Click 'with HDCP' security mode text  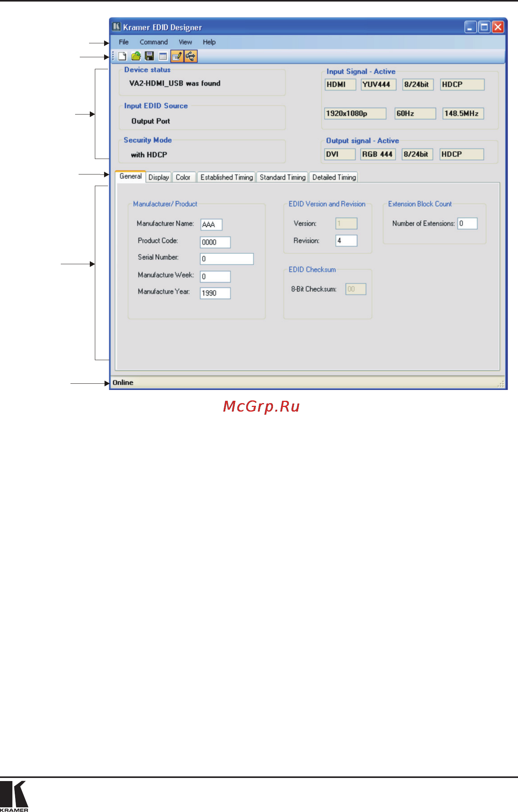[x=149, y=155]
